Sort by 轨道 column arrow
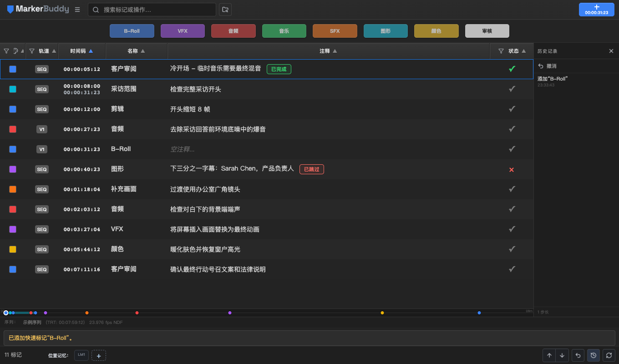Image resolution: width=619 pixels, height=364 pixels. click(54, 51)
